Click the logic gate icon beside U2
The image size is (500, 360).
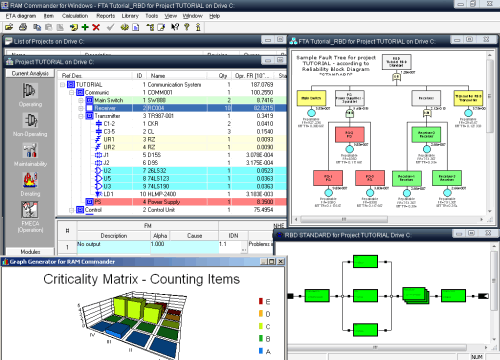coord(99,171)
